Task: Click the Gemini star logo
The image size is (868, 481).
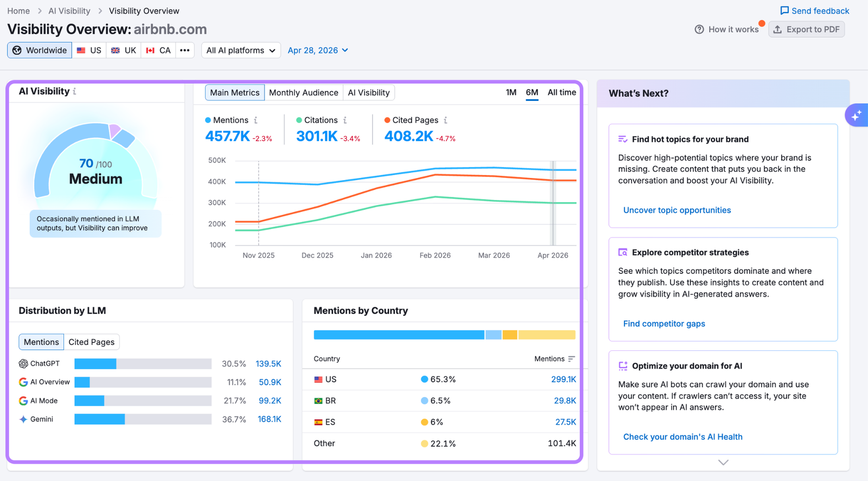Action: (23, 419)
